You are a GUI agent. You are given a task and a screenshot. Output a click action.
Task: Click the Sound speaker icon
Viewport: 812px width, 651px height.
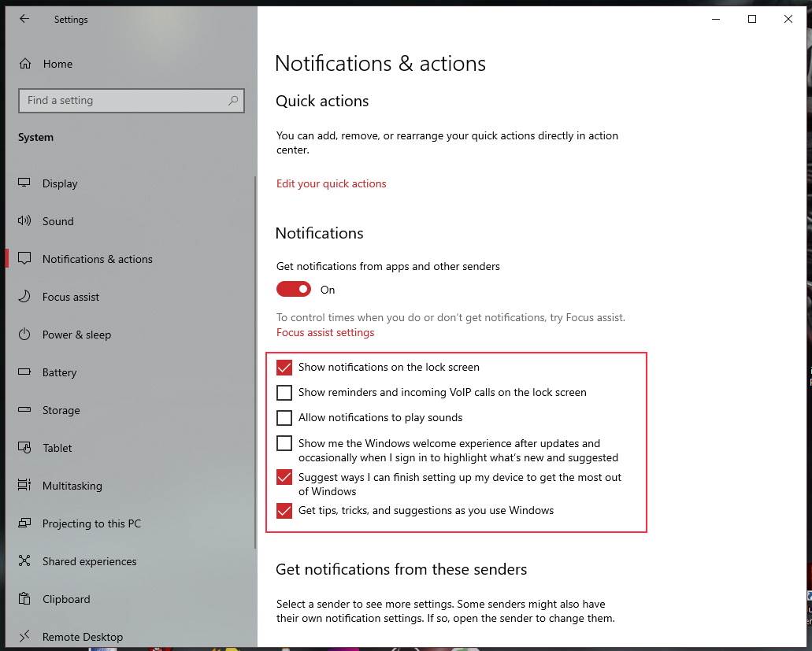click(x=25, y=221)
